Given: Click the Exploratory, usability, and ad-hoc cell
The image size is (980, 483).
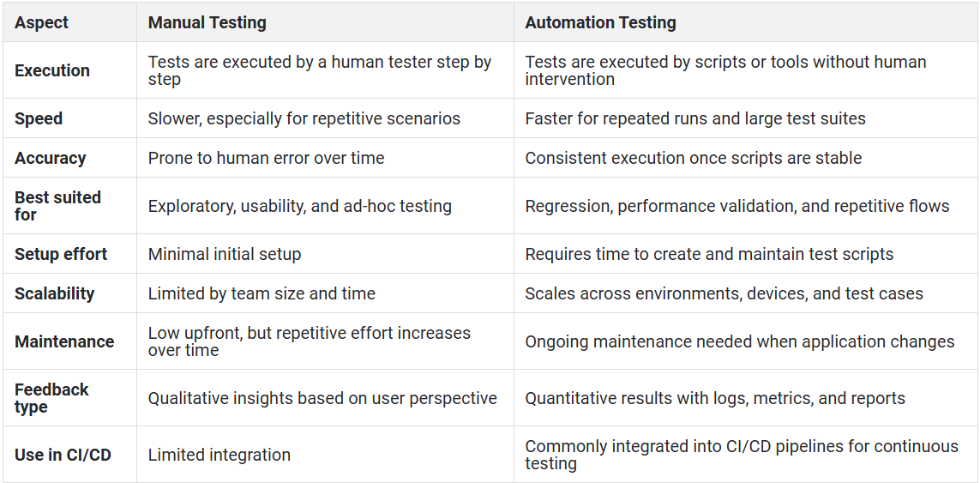Looking at the screenshot, I should (x=300, y=206).
